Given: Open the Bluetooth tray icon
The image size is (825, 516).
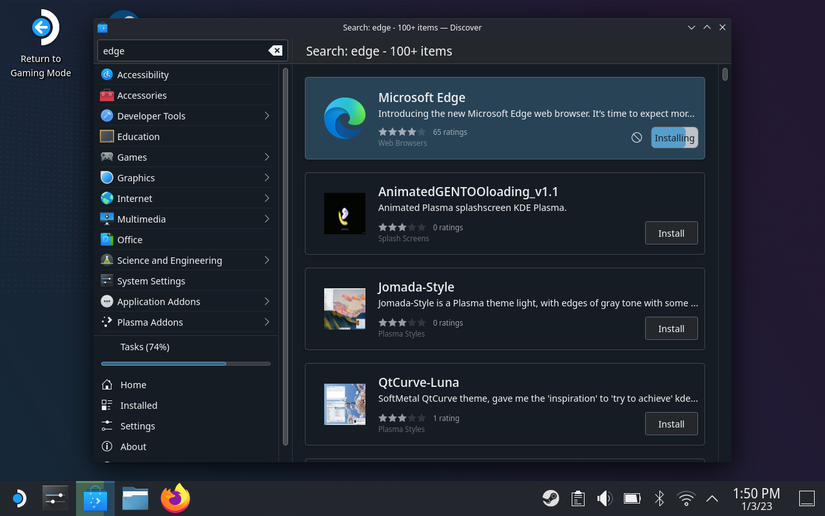Looking at the screenshot, I should pyautogui.click(x=659, y=498).
